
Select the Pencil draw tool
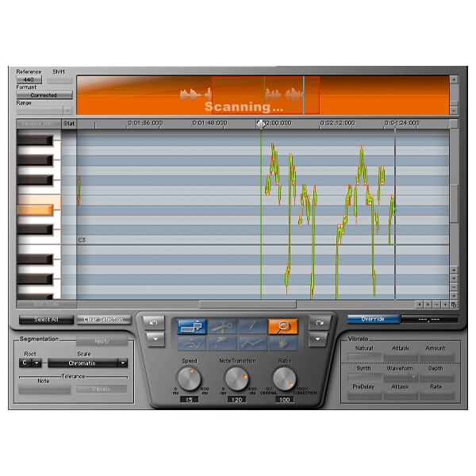(x=252, y=327)
